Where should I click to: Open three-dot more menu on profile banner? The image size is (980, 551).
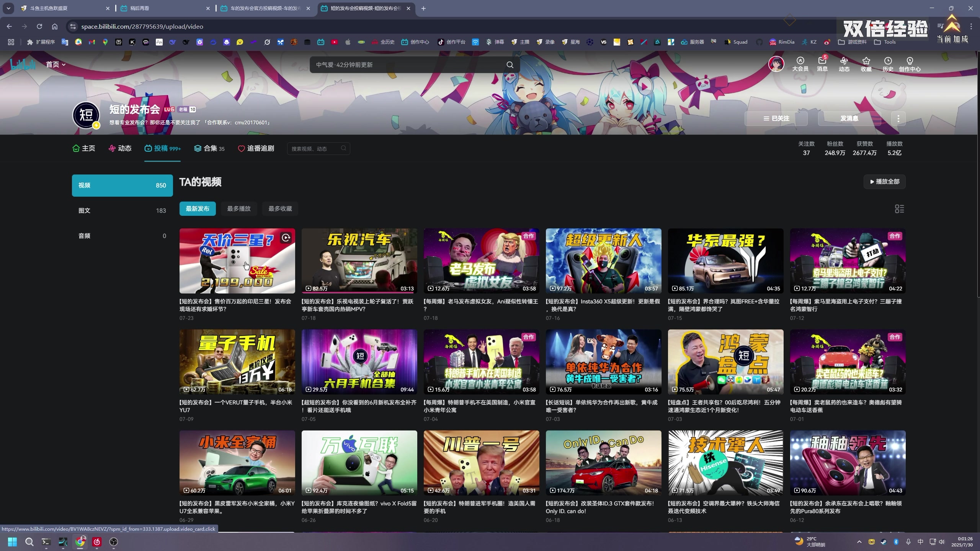click(898, 119)
